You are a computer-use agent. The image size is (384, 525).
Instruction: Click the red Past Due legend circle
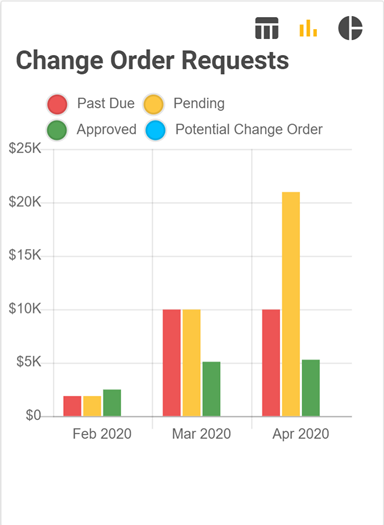[x=57, y=104]
